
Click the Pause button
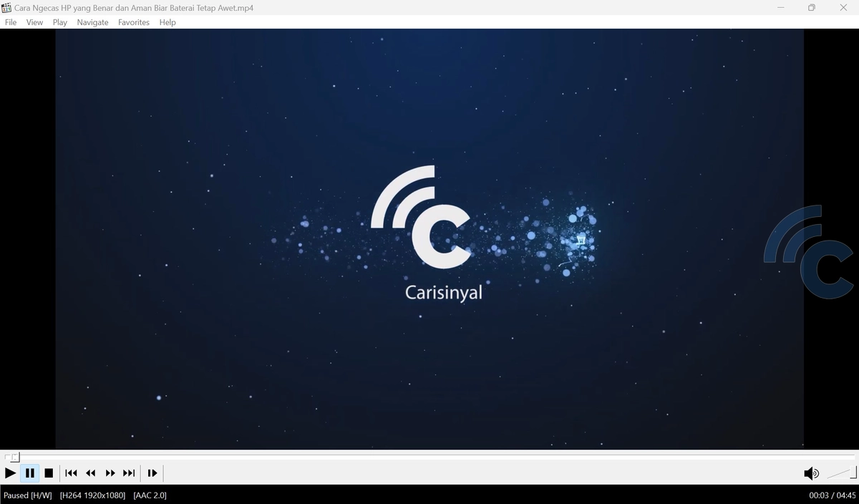[x=29, y=473]
